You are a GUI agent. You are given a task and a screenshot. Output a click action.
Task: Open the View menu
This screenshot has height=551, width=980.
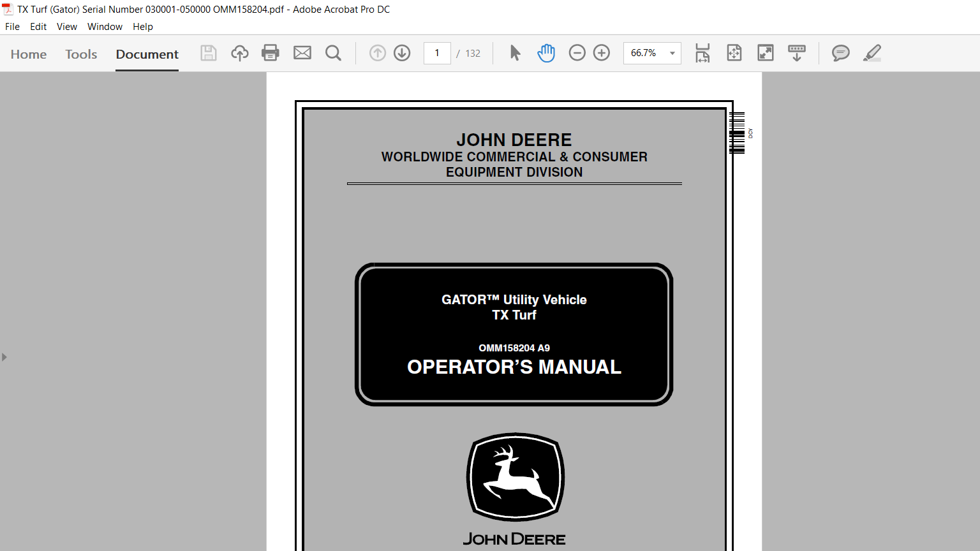pyautogui.click(x=66, y=27)
